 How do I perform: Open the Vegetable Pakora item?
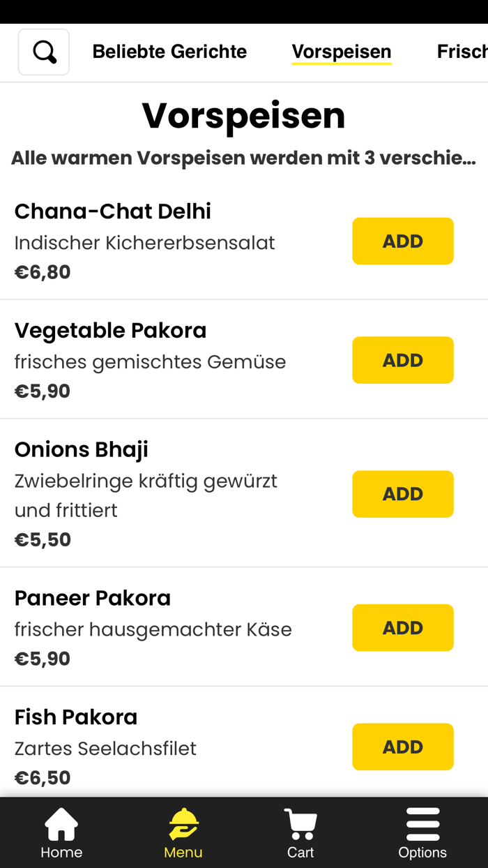[x=110, y=330]
